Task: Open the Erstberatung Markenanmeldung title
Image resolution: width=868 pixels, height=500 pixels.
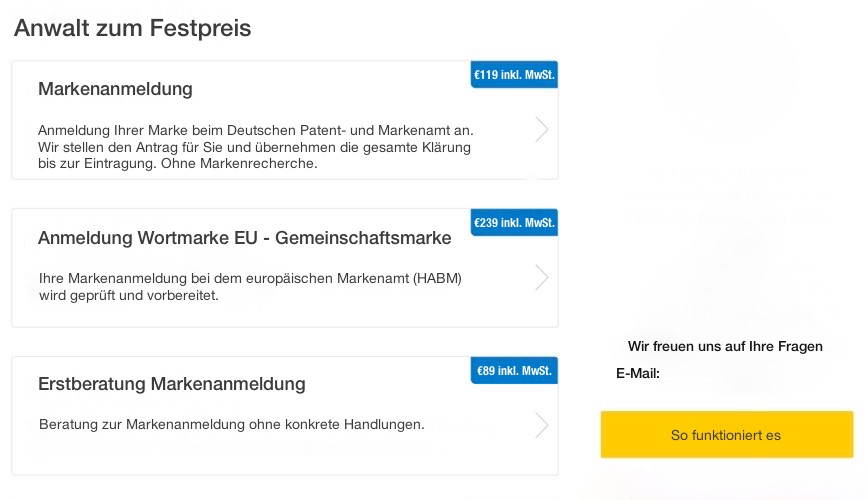Action: click(x=171, y=384)
